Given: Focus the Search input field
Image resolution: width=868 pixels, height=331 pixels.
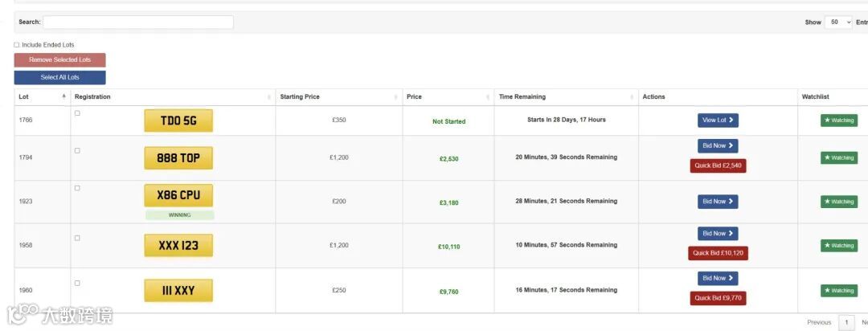Looking at the screenshot, I should point(138,22).
